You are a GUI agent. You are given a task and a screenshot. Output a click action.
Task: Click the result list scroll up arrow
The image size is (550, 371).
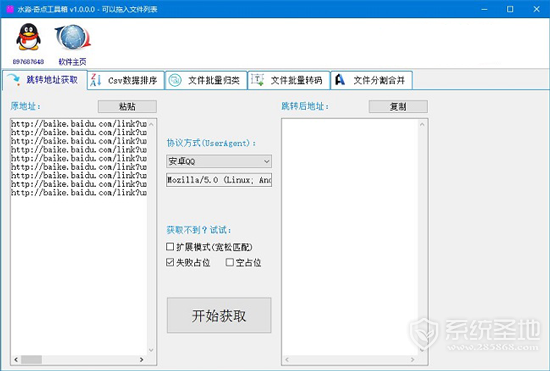[x=422, y=124]
